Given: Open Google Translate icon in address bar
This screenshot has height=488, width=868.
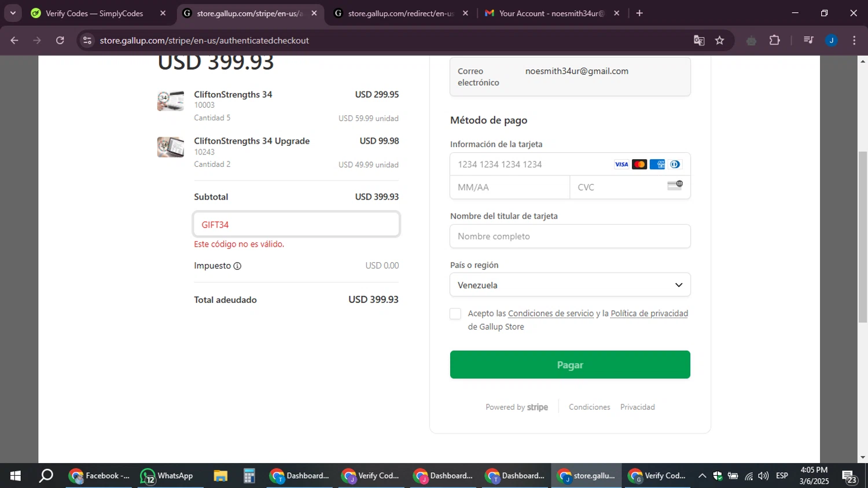Looking at the screenshot, I should pyautogui.click(x=699, y=41).
